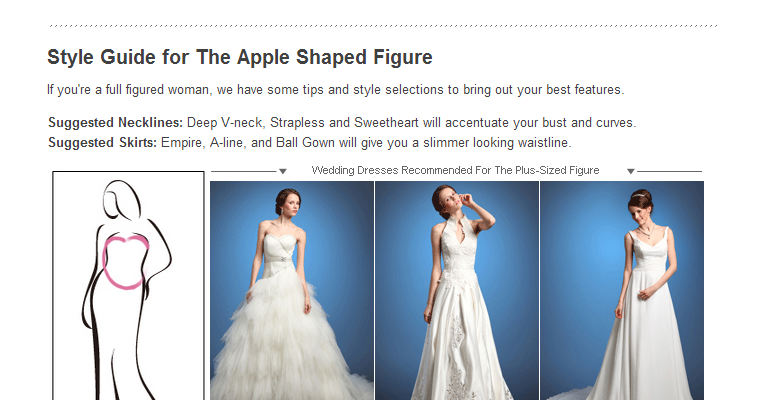Click the strapless ball gown dress photo
This screenshot has height=400, width=763.
point(292,291)
